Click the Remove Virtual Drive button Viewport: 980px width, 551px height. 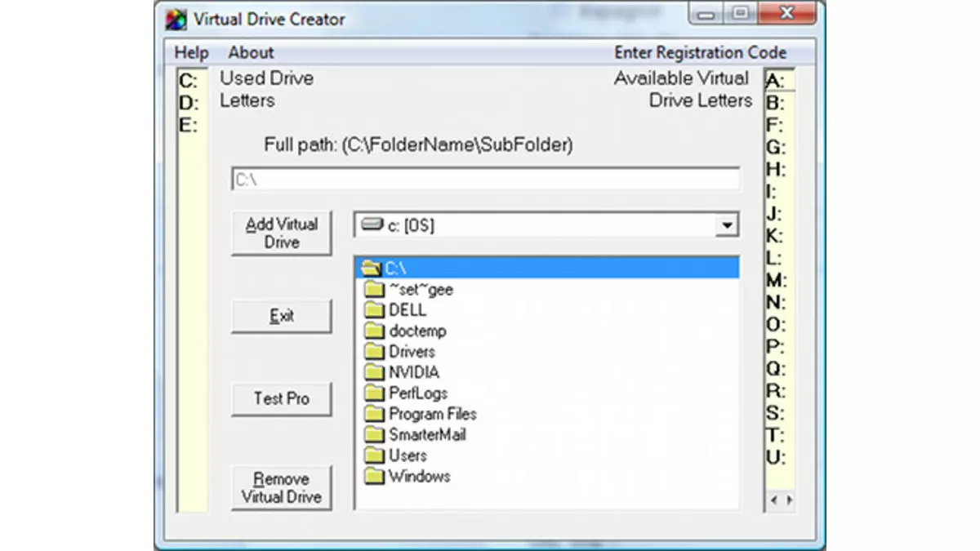point(282,488)
